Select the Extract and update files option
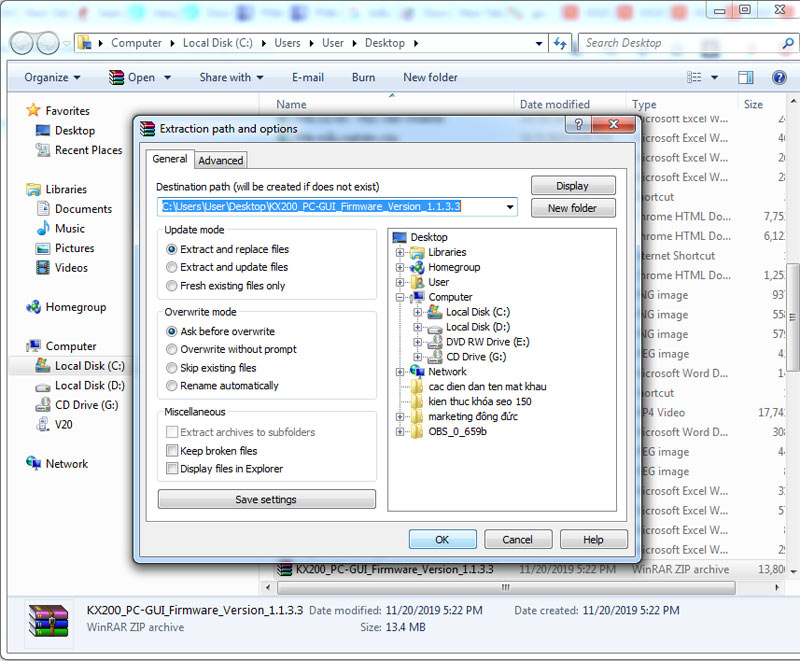Image resolution: width=800 pixels, height=661 pixels. coord(172,267)
